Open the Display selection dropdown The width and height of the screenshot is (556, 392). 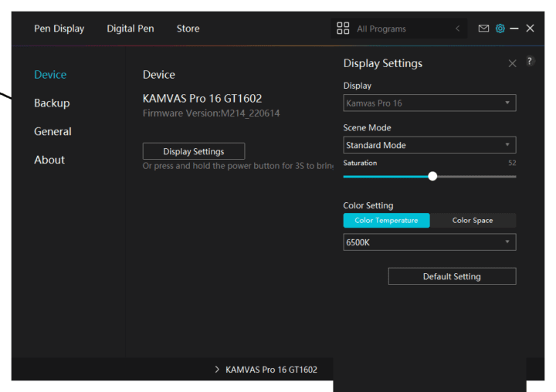429,103
